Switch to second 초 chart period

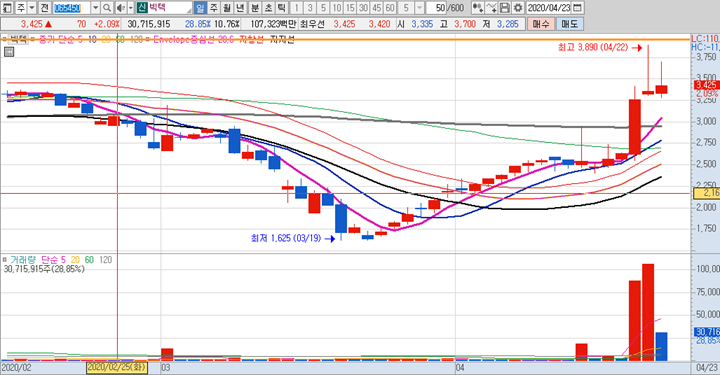pyautogui.click(x=268, y=8)
